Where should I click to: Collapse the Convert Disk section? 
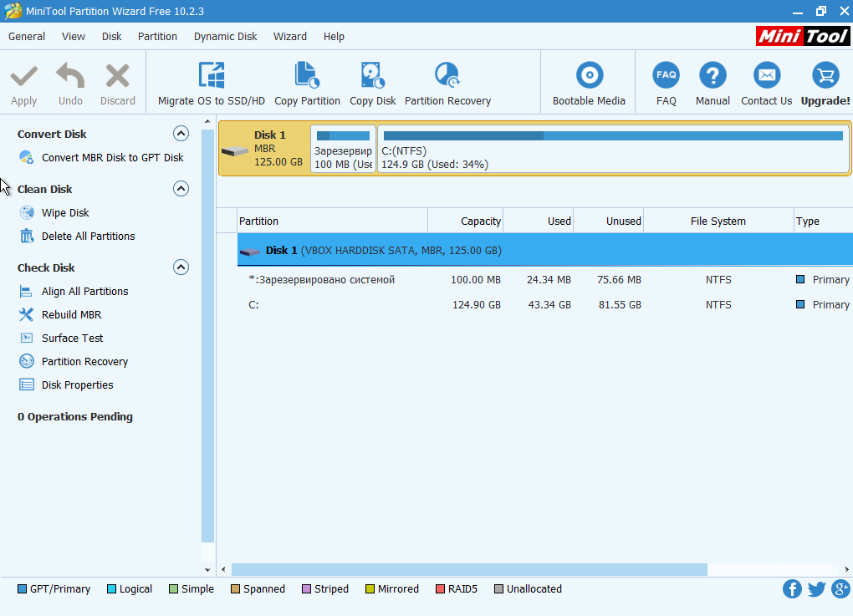click(181, 134)
